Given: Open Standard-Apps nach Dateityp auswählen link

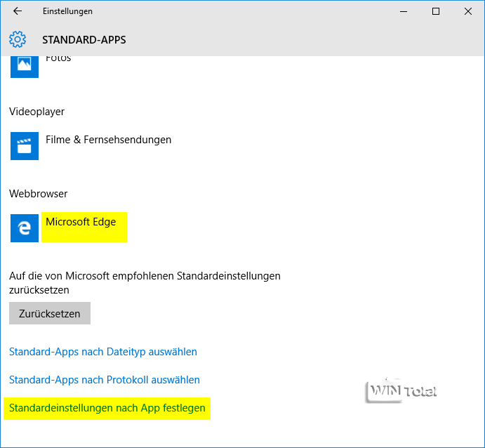Looking at the screenshot, I should pyautogui.click(x=103, y=352).
